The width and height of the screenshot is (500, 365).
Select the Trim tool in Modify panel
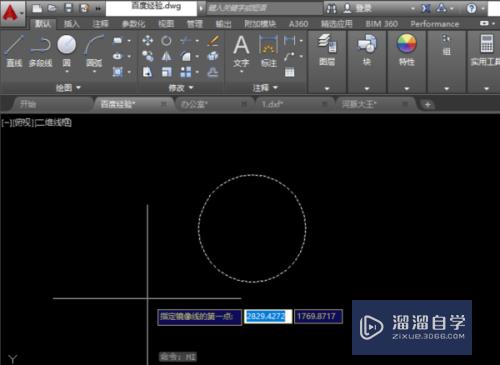[185, 41]
